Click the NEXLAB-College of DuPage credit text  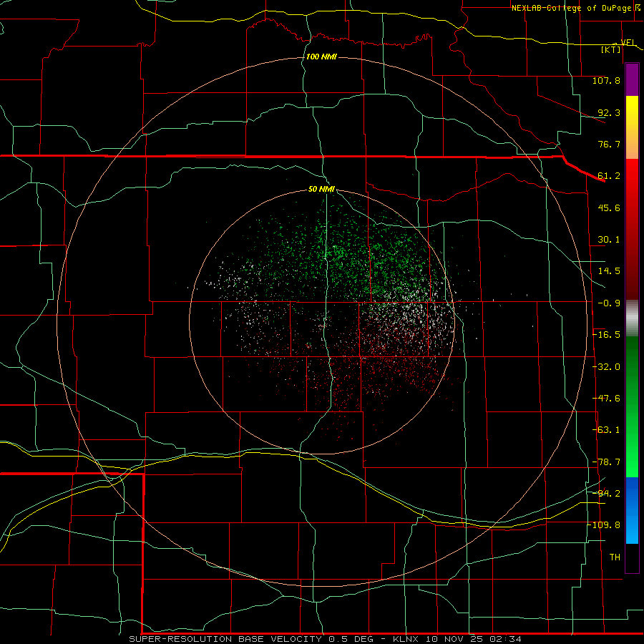tap(571, 8)
